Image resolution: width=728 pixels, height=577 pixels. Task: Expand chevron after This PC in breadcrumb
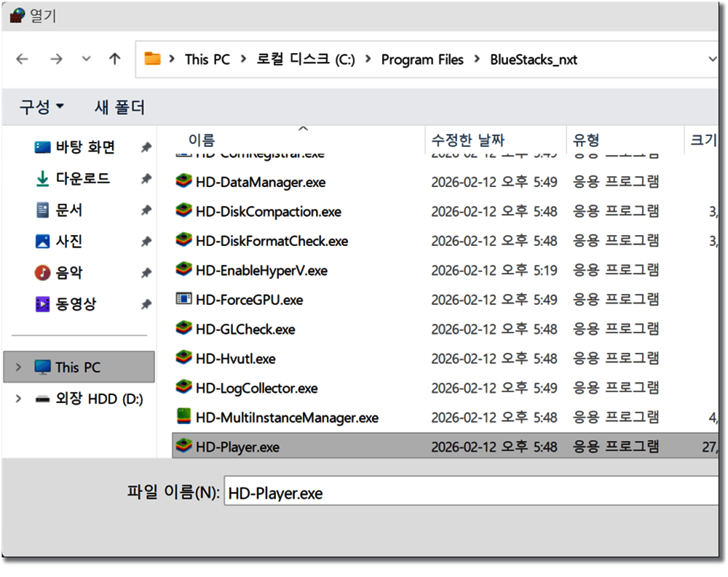243,59
